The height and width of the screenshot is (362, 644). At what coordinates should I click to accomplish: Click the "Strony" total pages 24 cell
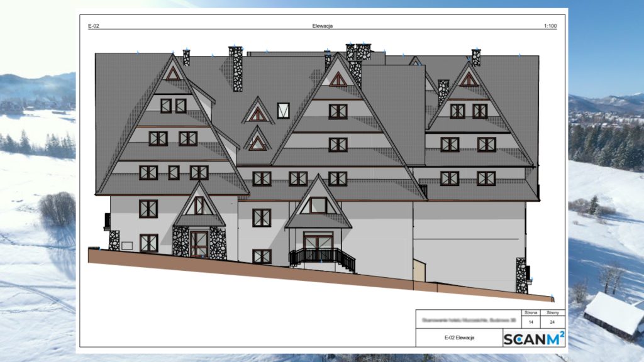(x=553, y=321)
